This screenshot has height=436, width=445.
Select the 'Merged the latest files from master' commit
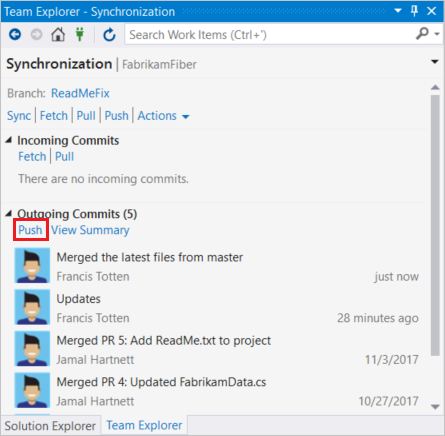[217, 266]
